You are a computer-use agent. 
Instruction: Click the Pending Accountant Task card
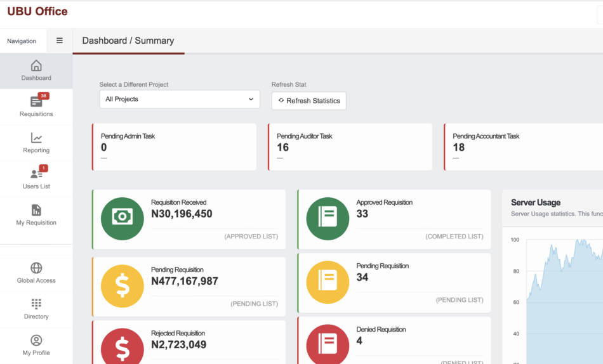524,147
